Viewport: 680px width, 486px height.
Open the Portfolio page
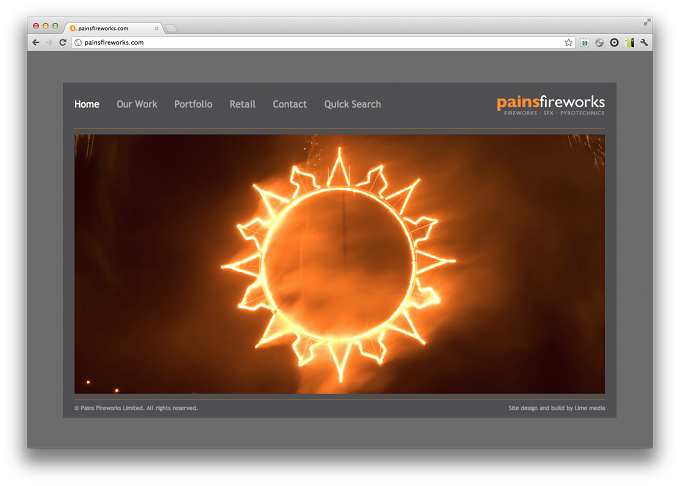193,104
